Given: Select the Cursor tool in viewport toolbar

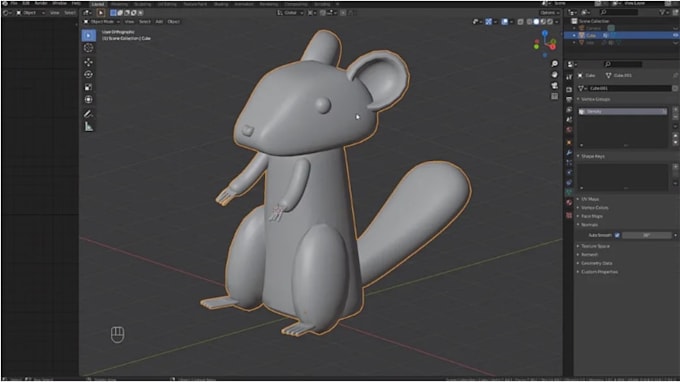Looking at the screenshot, I should click(88, 48).
